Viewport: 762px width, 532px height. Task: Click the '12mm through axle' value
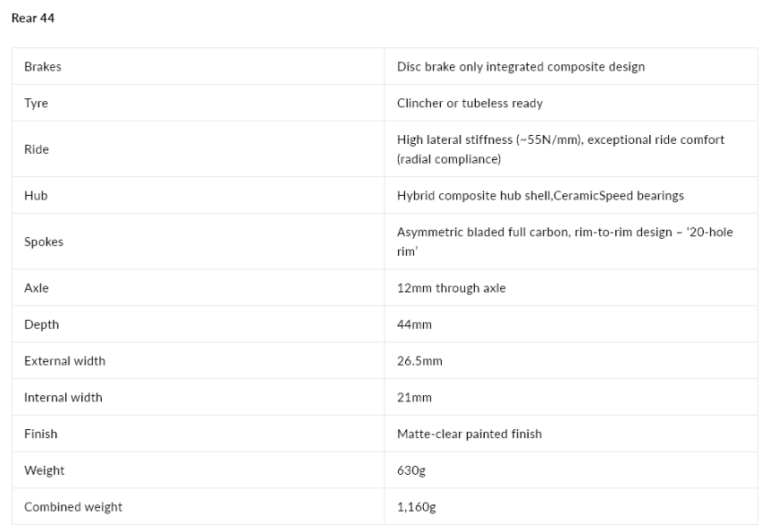[451, 288]
